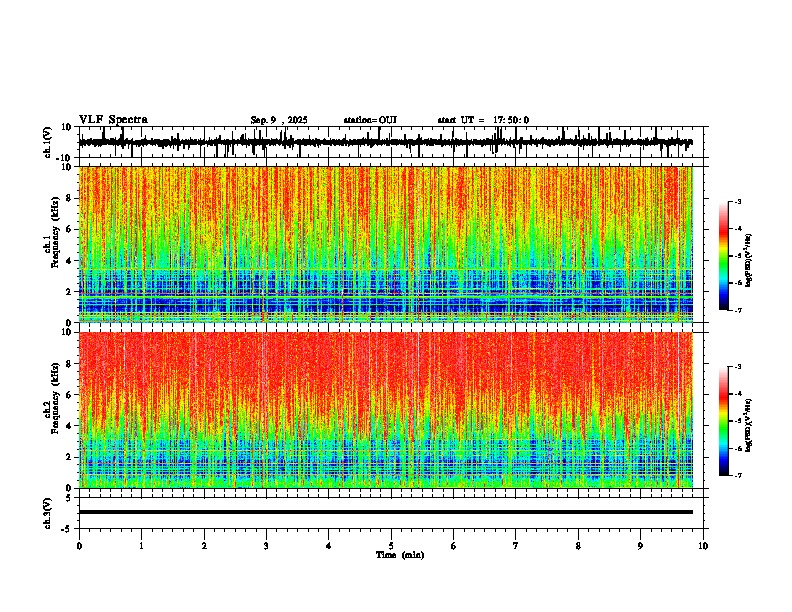Click the ch.2 color scale bar
Screen dimensions: 792x612
pos(723,421)
